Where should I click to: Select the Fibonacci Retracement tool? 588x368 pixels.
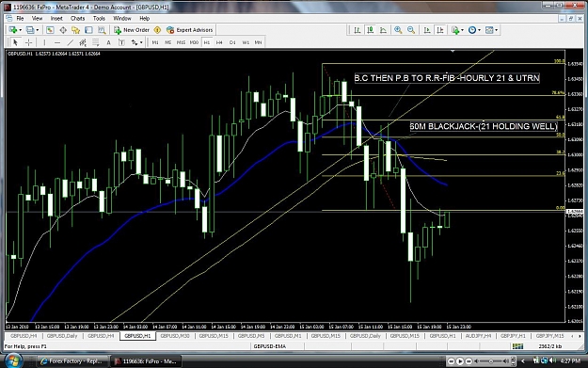coord(96,42)
